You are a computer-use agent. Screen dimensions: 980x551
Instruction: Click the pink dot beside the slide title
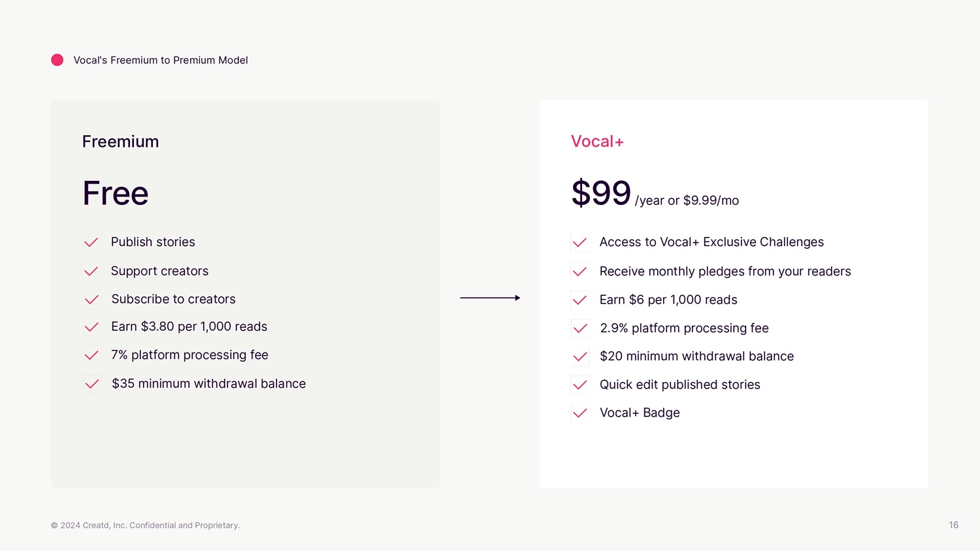(x=57, y=60)
